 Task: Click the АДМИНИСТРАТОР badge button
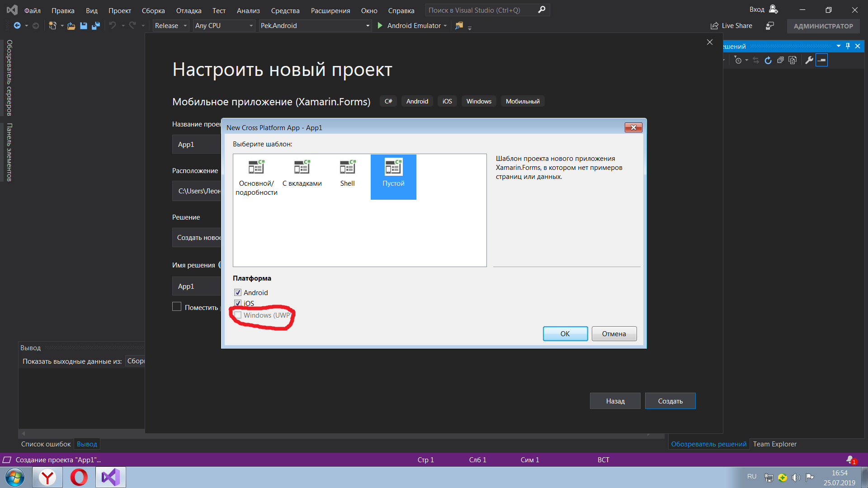click(823, 26)
